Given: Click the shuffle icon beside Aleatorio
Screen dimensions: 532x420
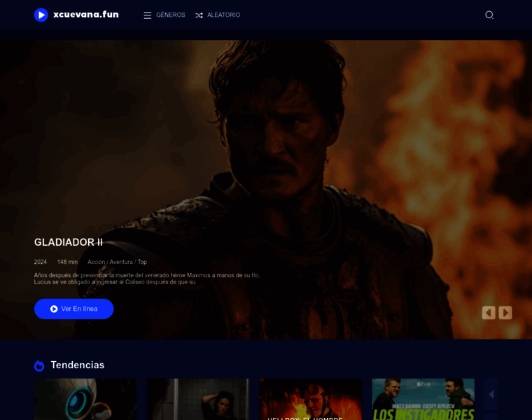Looking at the screenshot, I should coord(199,15).
